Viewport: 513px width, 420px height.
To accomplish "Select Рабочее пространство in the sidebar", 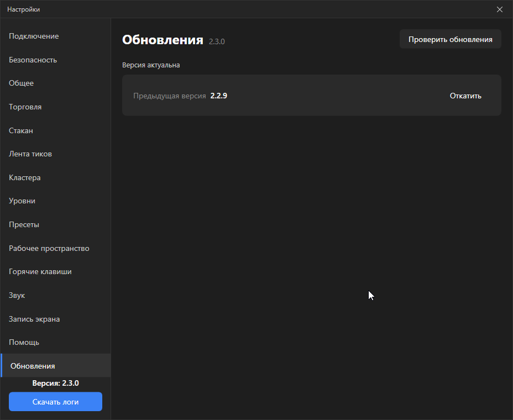I will click(56, 248).
